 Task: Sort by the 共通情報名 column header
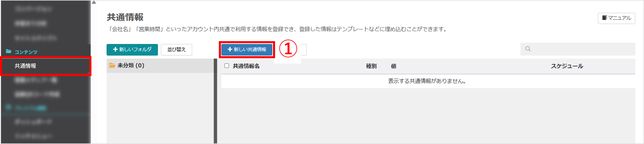[x=246, y=66]
